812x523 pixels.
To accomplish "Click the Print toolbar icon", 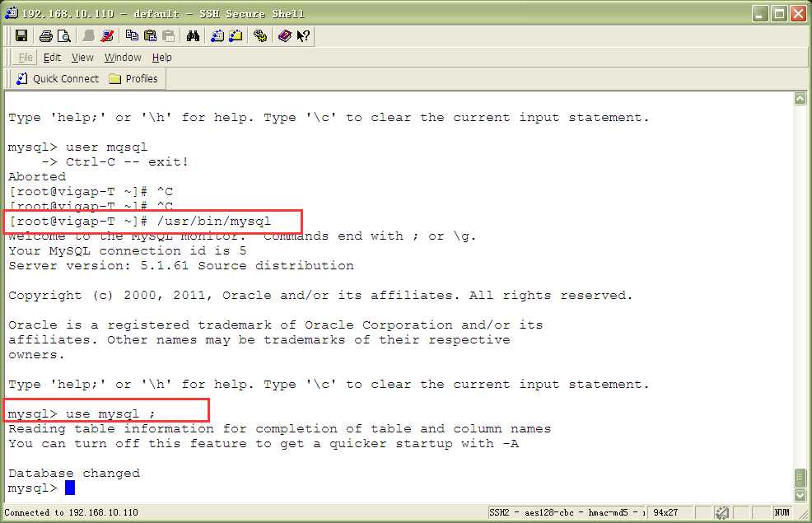I will pos(45,35).
